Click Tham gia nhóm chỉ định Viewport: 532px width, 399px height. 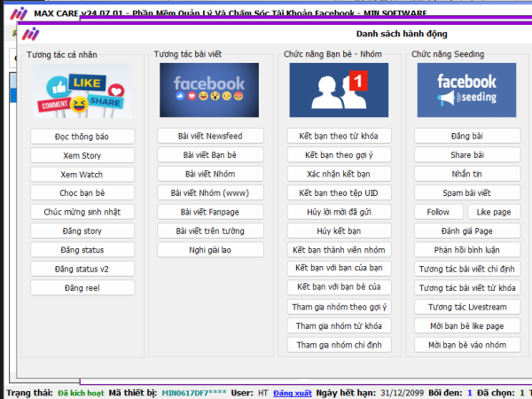339,345
